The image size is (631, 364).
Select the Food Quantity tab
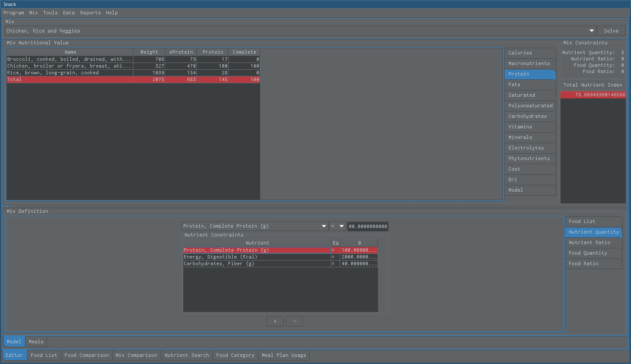[593, 253]
